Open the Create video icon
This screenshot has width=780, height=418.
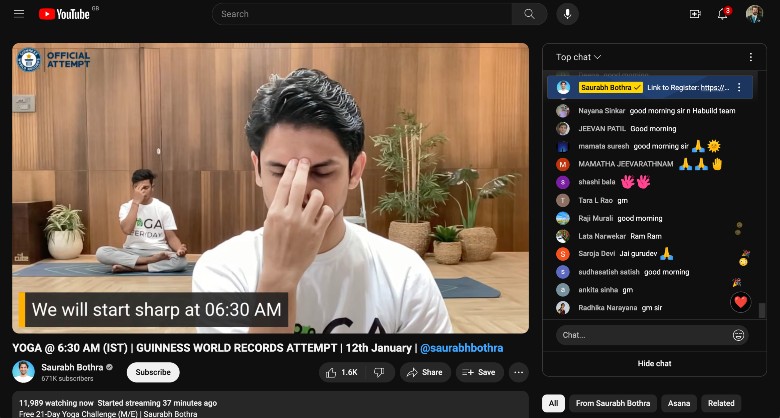pos(695,14)
